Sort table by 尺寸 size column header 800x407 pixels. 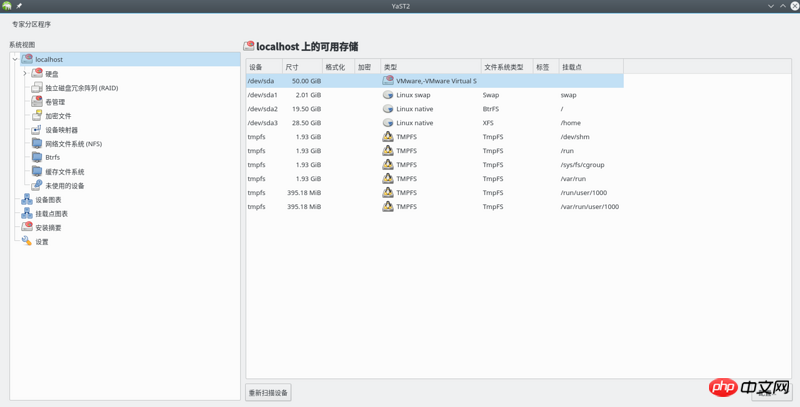point(301,67)
